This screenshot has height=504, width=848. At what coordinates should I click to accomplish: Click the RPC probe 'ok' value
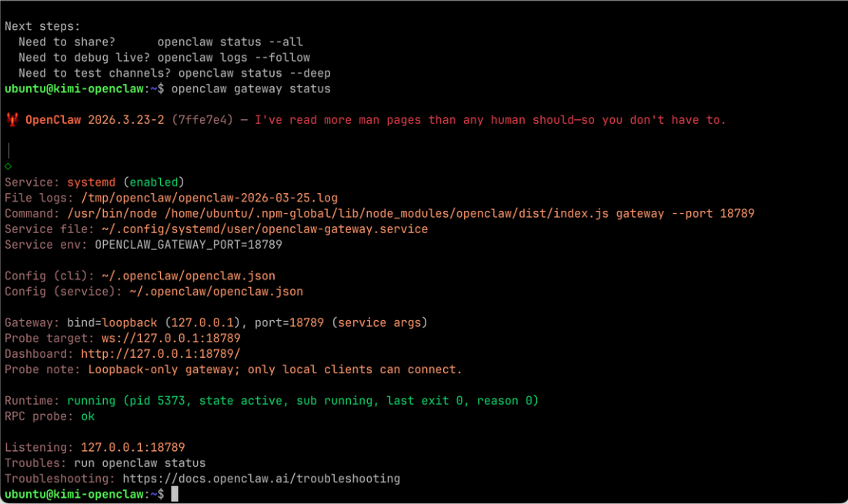coord(88,416)
